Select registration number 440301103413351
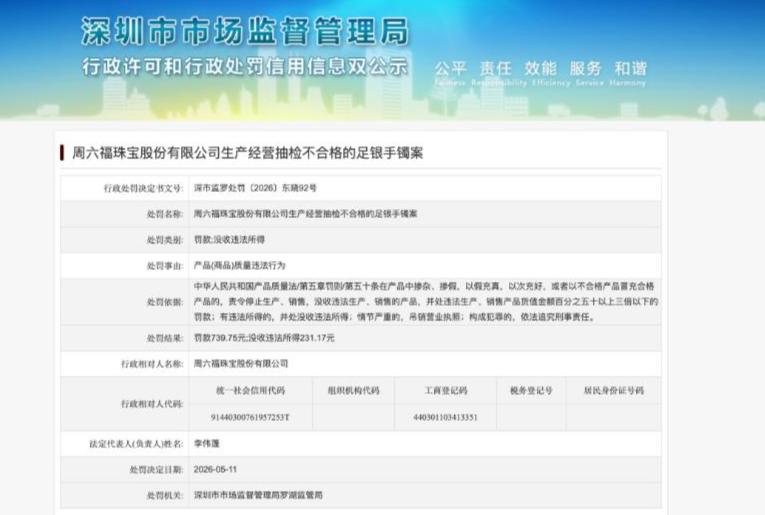Viewport: 765px width, 515px height. pos(445,417)
